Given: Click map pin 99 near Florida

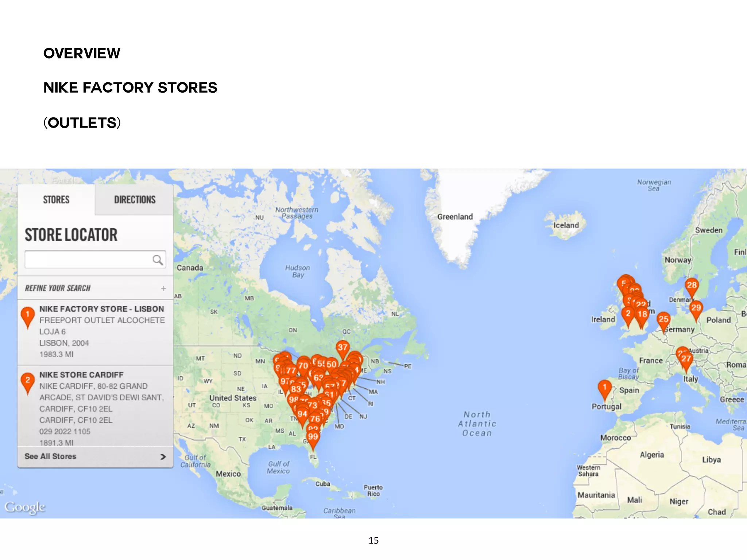Looking at the screenshot, I should coord(313,437).
